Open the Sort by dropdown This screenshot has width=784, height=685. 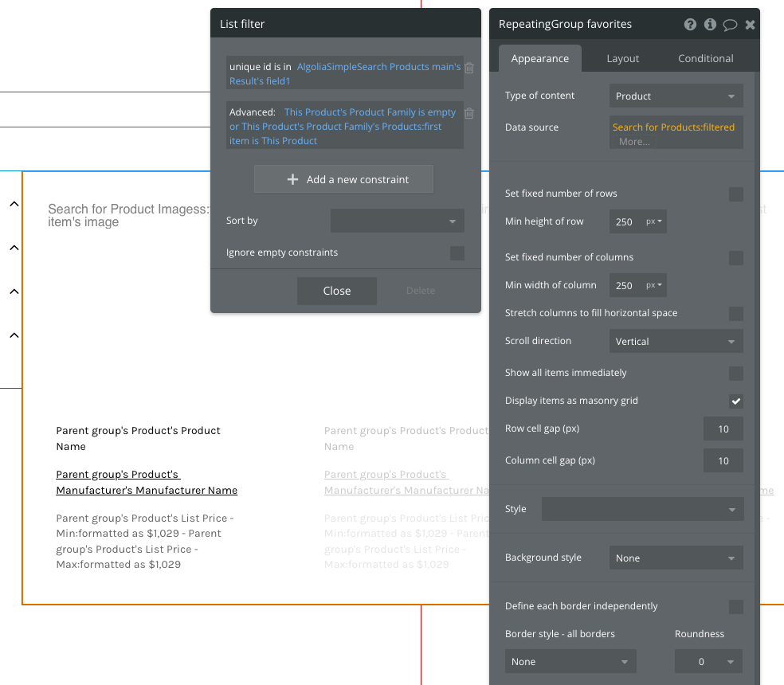click(x=398, y=221)
